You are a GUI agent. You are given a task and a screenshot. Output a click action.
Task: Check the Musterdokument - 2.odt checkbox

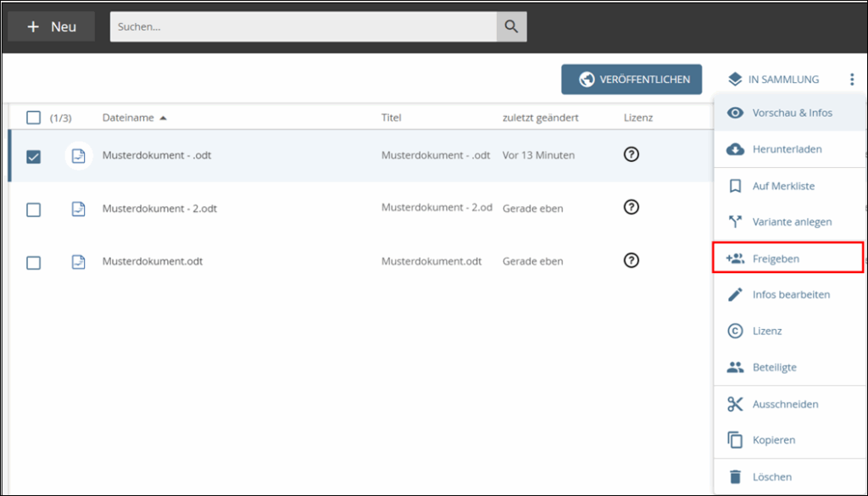click(34, 209)
